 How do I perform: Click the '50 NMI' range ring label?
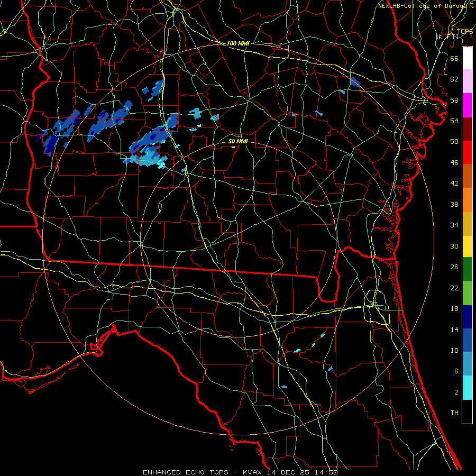[238, 141]
